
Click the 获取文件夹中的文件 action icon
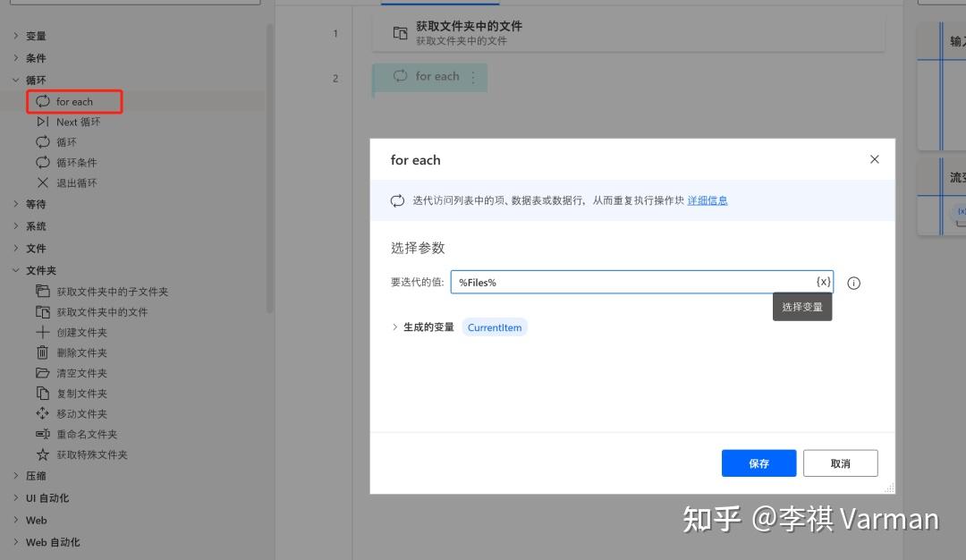[42, 311]
